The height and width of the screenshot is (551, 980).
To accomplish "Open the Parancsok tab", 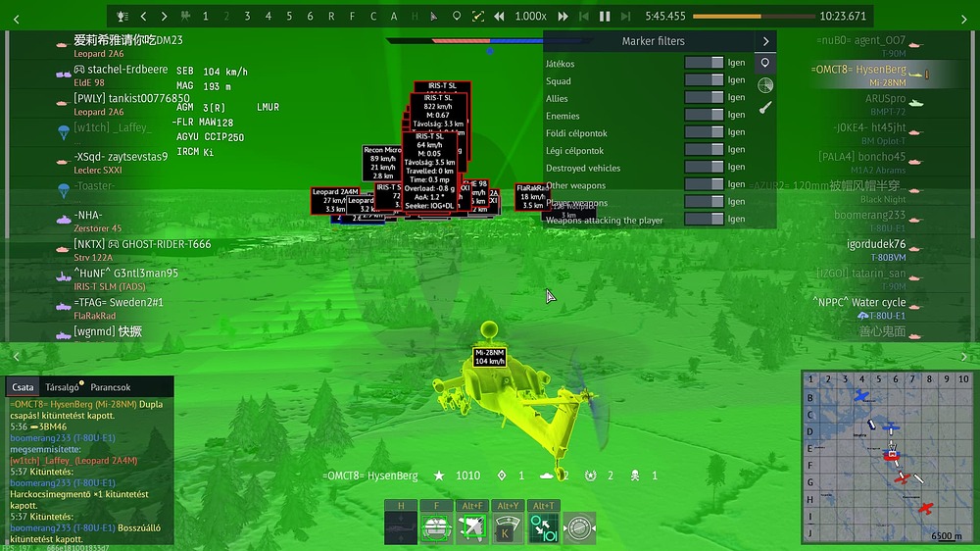I will point(111,387).
